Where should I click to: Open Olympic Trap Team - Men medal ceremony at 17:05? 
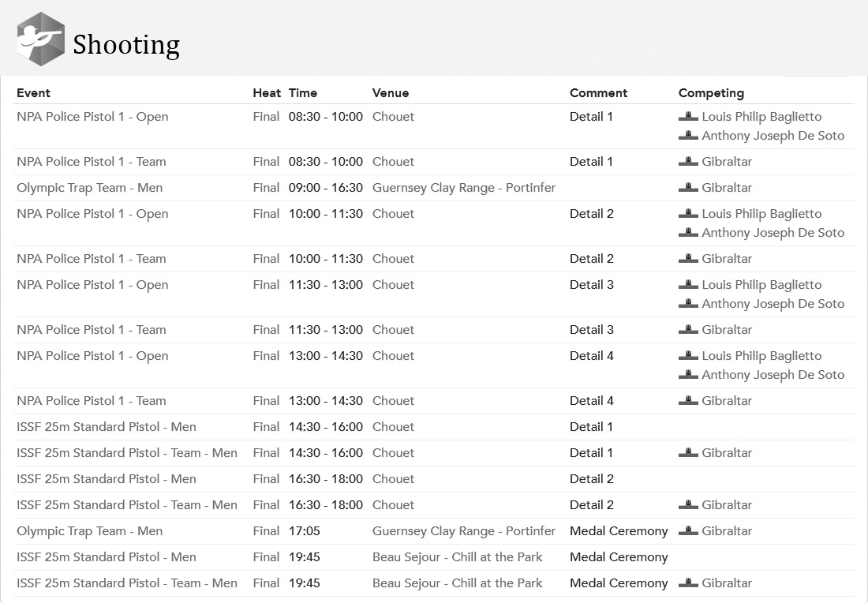pos(90,531)
